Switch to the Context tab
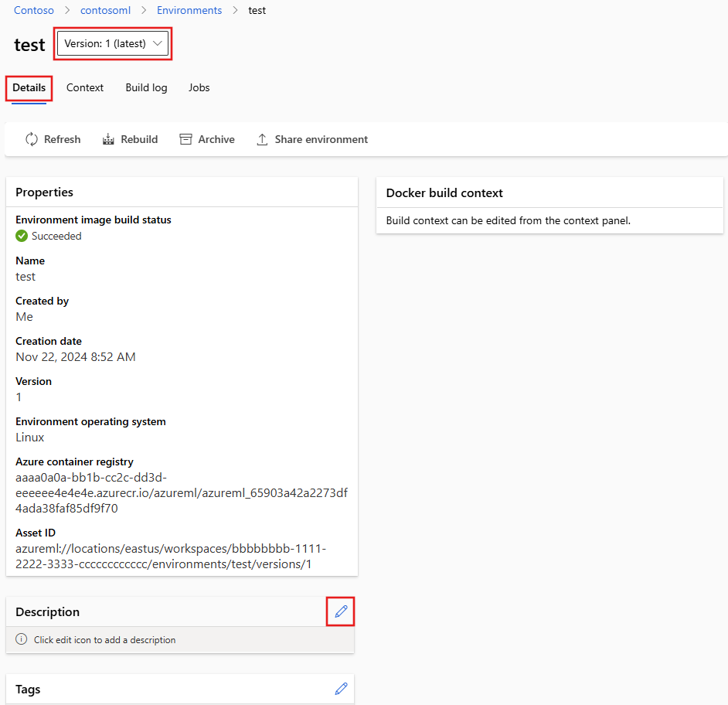The height and width of the screenshot is (705, 728). pyautogui.click(x=85, y=87)
